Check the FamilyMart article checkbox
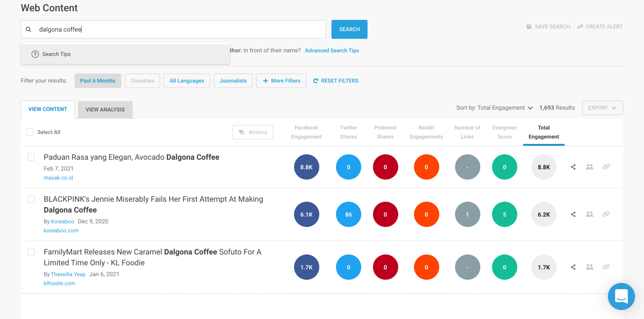 click(31, 252)
